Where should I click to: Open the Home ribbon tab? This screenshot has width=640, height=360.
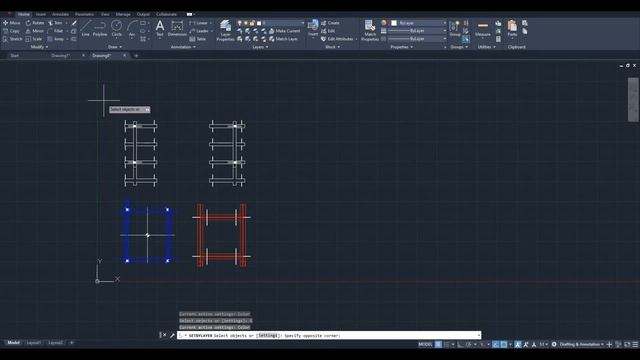tap(24, 14)
